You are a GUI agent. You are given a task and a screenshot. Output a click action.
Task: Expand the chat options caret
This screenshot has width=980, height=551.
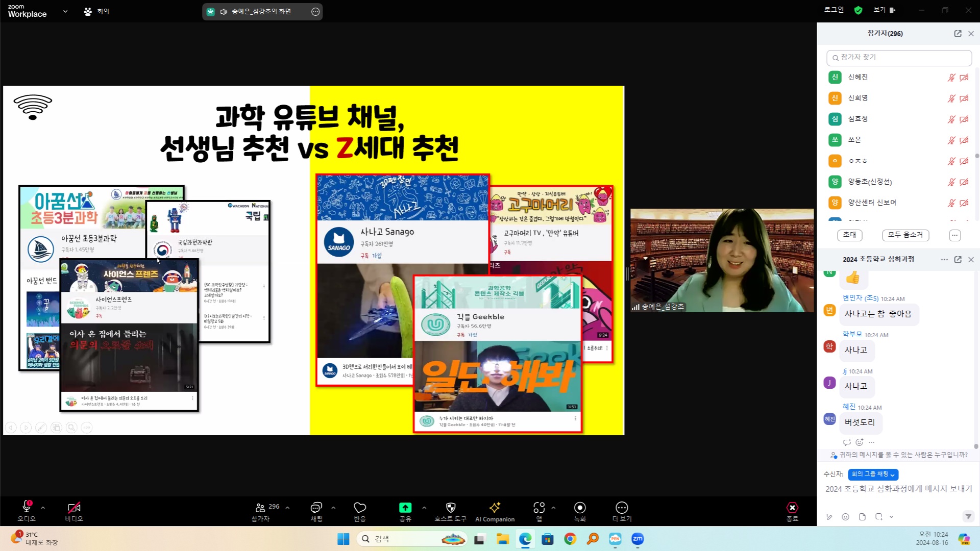pyautogui.click(x=333, y=508)
